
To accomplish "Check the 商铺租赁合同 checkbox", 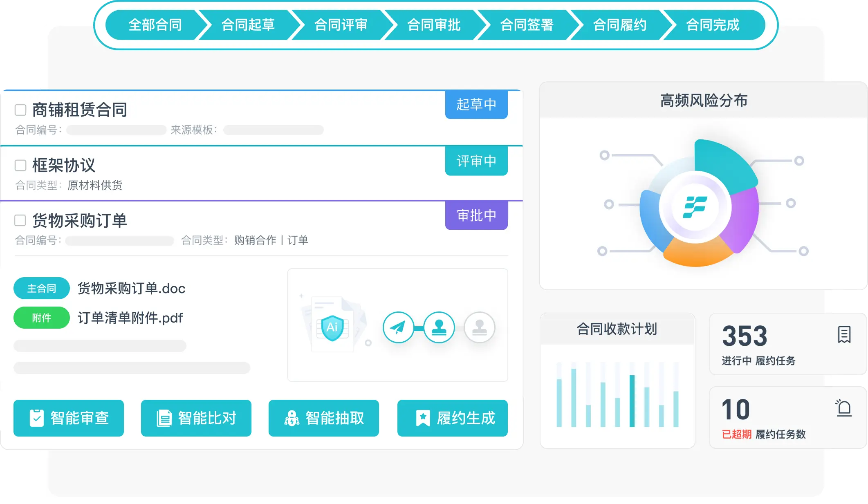I will [x=20, y=110].
